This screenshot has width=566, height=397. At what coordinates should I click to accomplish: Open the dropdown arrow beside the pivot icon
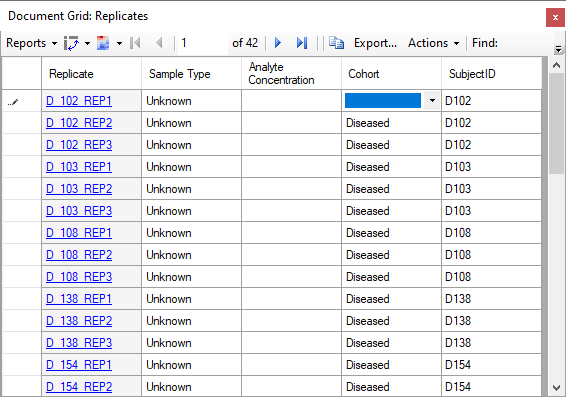(x=87, y=43)
